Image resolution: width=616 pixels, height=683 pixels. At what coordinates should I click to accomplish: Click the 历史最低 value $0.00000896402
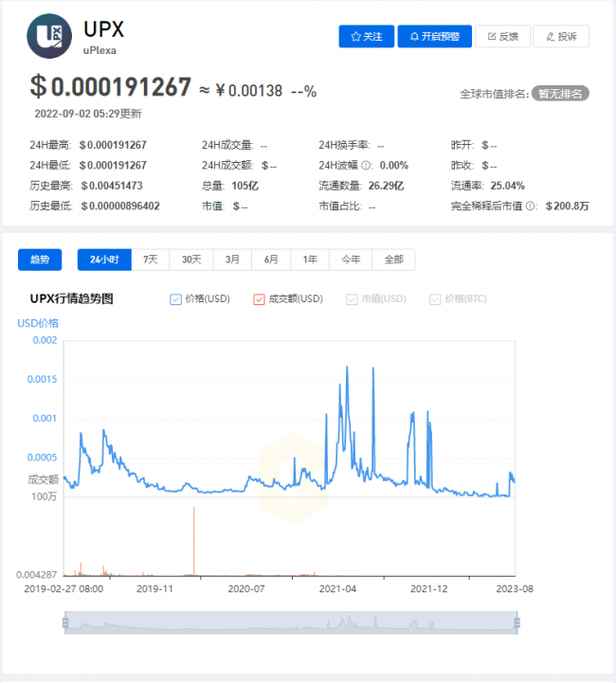120,206
